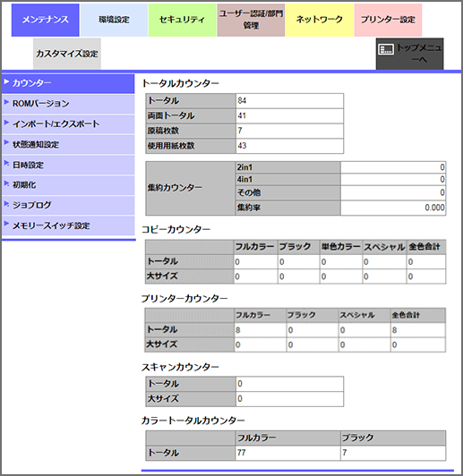Click the スキャンカウンター heading
Image resolution: width=463 pixels, height=476 pixels.
coord(180,368)
